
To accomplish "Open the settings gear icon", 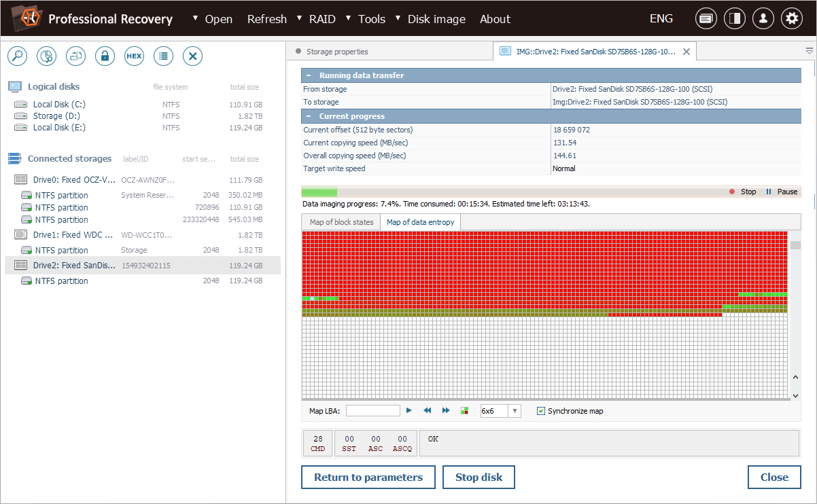I will click(791, 19).
